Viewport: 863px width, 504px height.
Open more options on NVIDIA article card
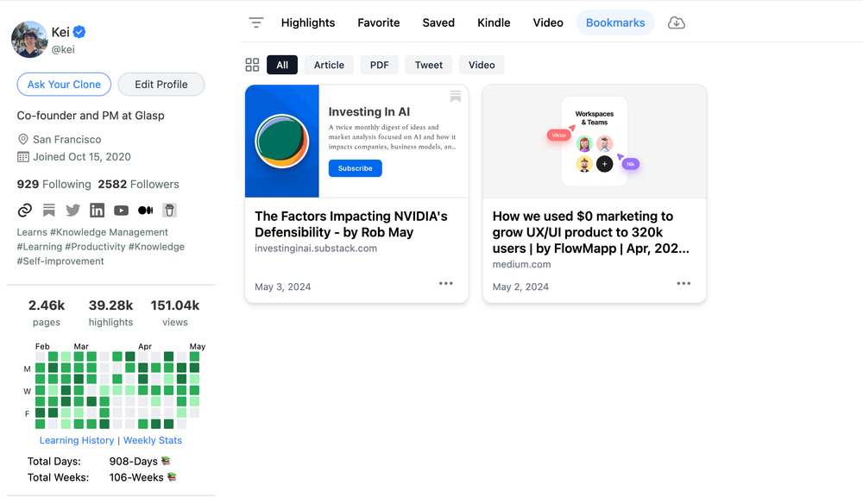pyautogui.click(x=446, y=283)
